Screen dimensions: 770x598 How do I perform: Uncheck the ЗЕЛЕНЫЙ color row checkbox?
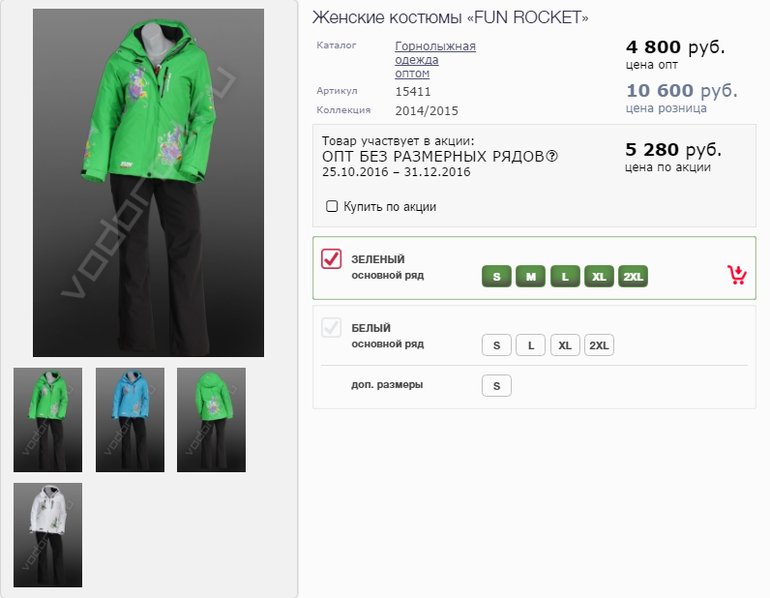pyautogui.click(x=332, y=259)
